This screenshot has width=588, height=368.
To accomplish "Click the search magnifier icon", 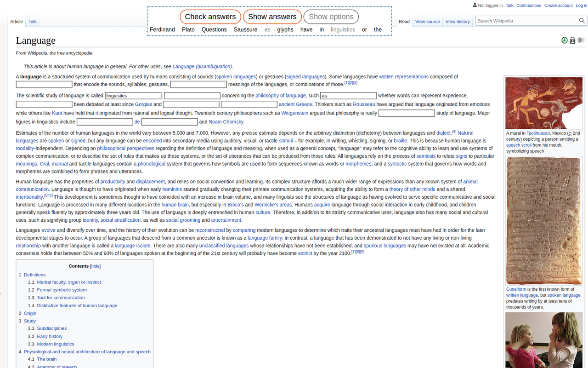I will pyautogui.click(x=582, y=21).
